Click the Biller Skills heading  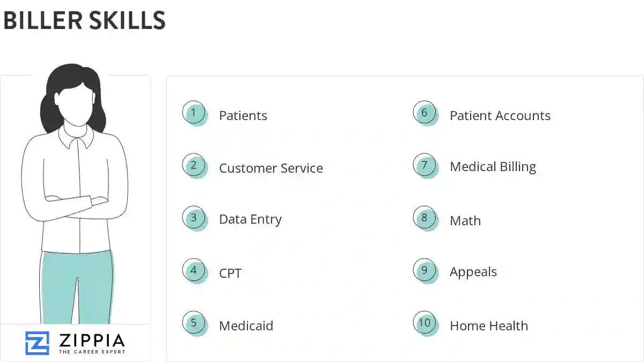tap(84, 20)
